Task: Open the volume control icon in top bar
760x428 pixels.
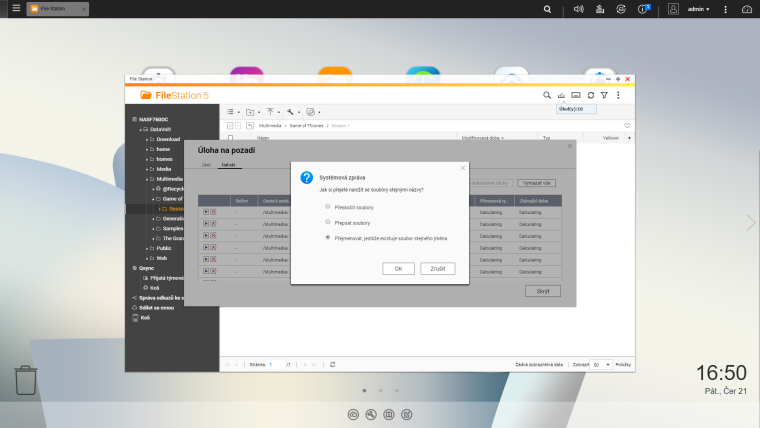Action: 578,9
